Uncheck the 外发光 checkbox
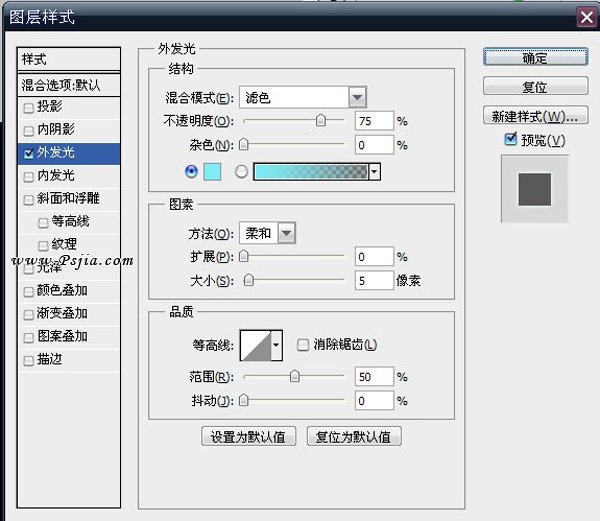 [28, 154]
